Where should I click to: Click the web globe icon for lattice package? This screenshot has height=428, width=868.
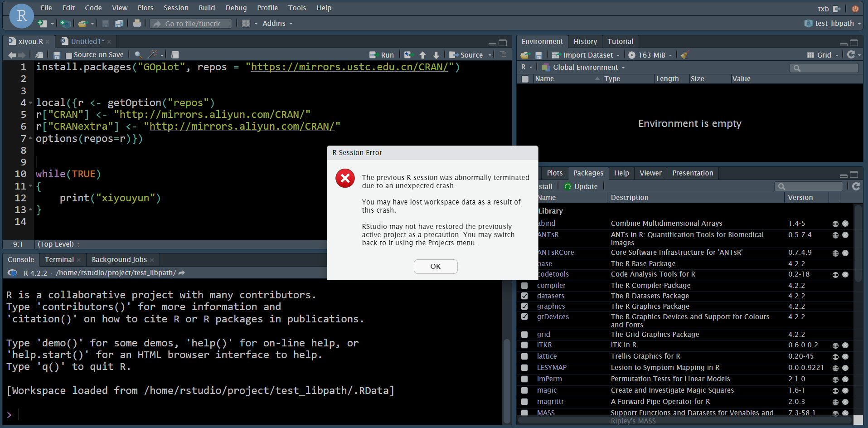click(835, 357)
